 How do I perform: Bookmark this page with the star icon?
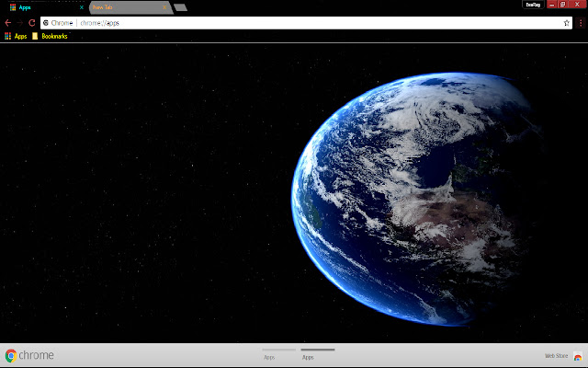coord(566,23)
